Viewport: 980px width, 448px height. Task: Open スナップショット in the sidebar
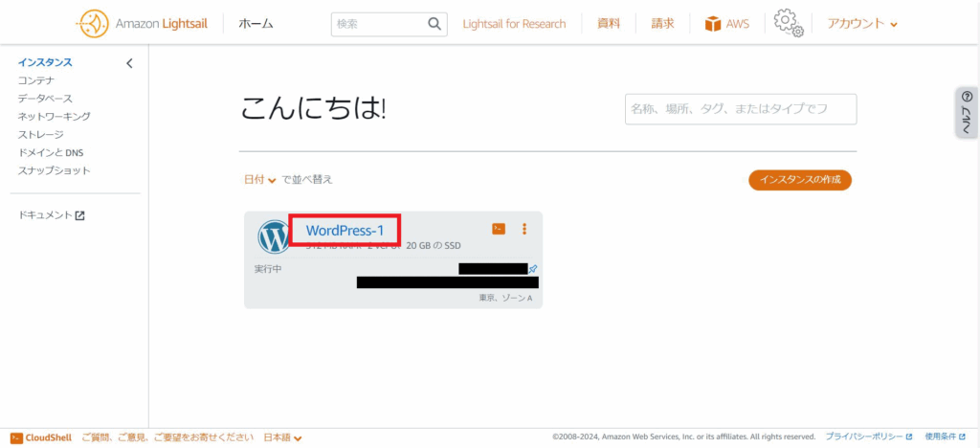coord(54,170)
